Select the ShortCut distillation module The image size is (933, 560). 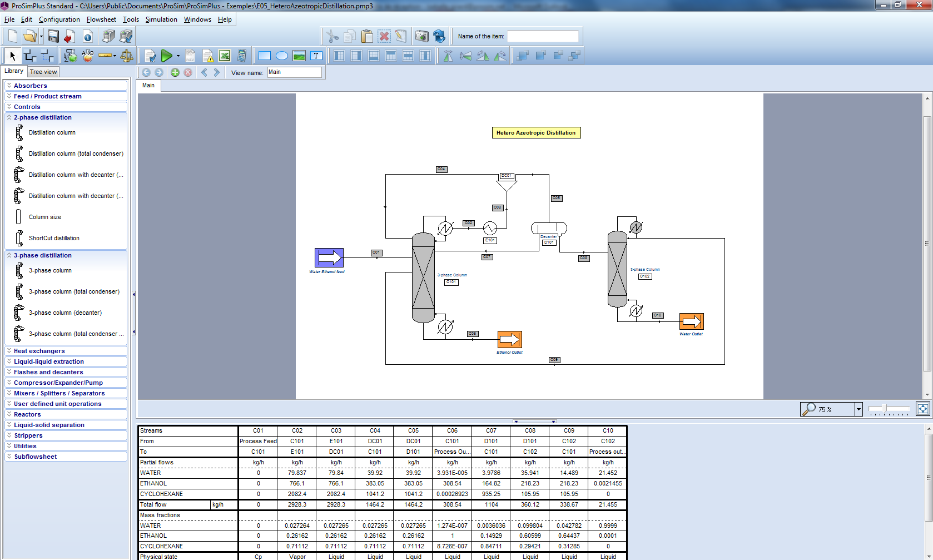click(54, 238)
